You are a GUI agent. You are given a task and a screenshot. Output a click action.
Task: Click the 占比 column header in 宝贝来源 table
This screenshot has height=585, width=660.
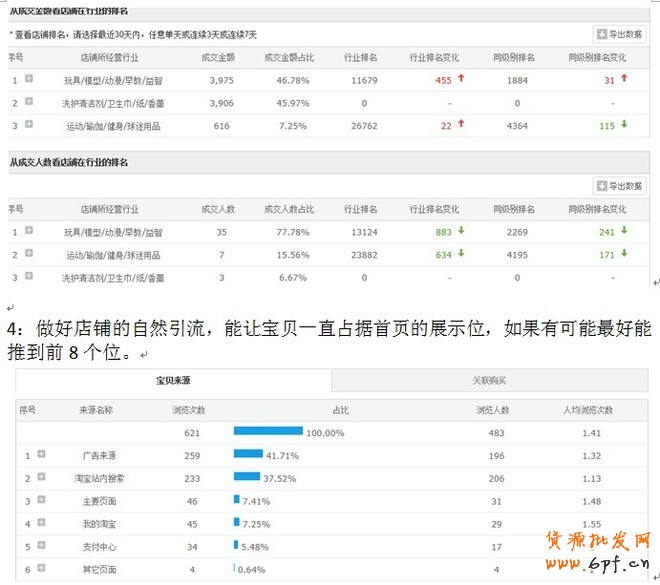[341, 410]
